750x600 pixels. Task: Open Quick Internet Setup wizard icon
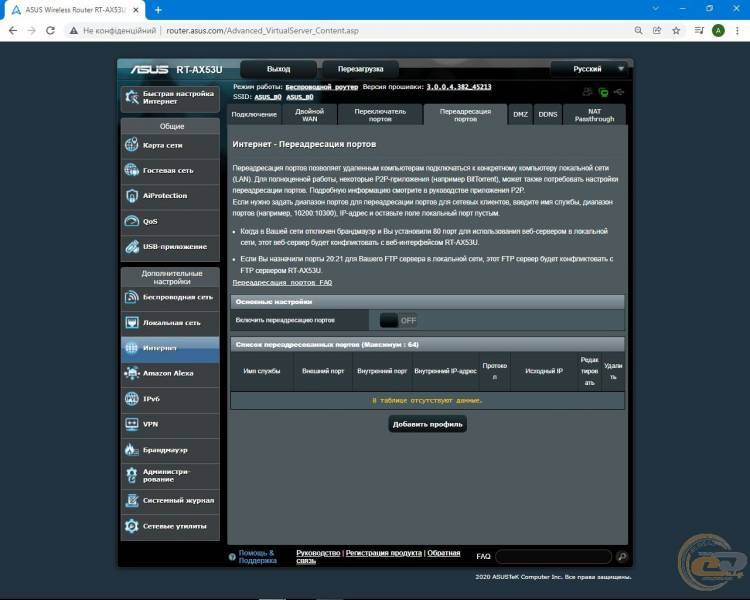pyautogui.click(x=132, y=97)
